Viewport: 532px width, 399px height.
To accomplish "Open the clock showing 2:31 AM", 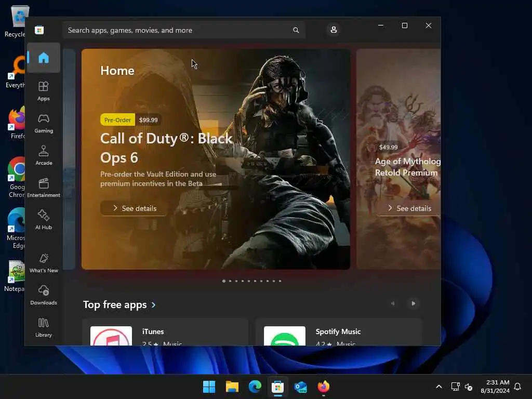I will [x=495, y=387].
